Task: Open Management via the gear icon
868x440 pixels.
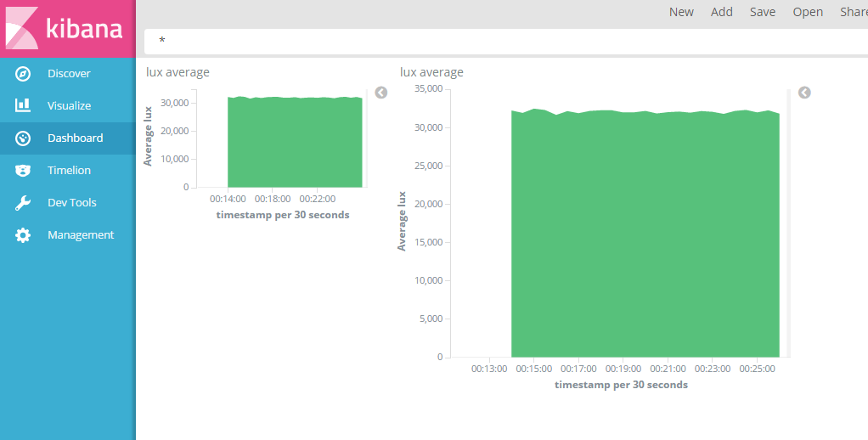Action: (x=23, y=235)
